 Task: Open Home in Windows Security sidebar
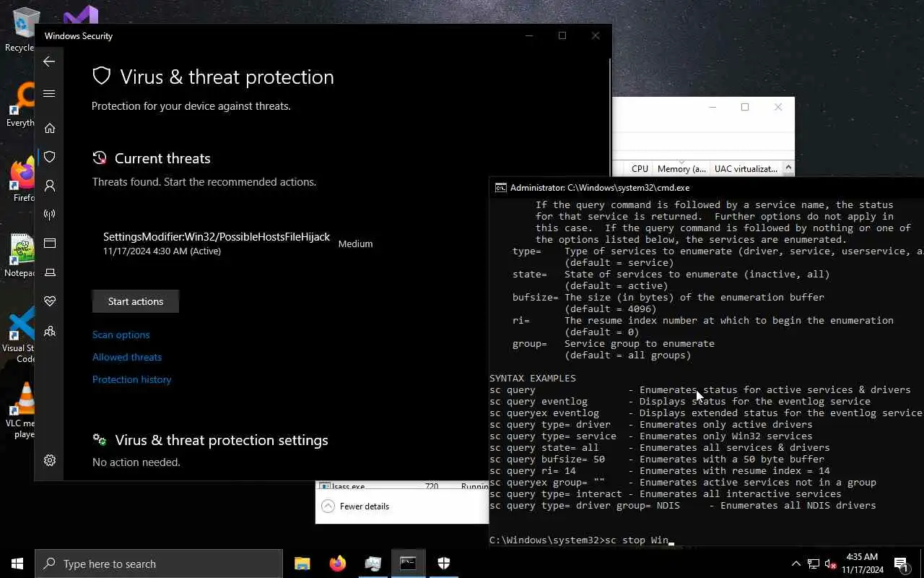(50, 128)
